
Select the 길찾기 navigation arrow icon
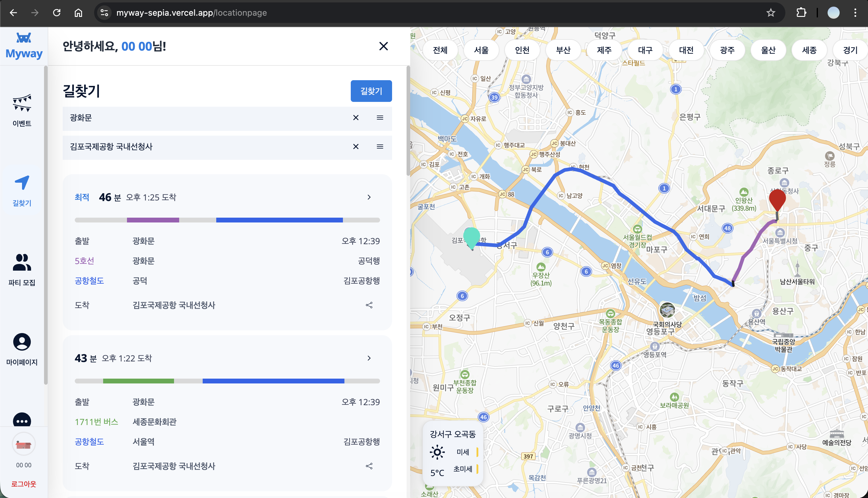click(22, 183)
